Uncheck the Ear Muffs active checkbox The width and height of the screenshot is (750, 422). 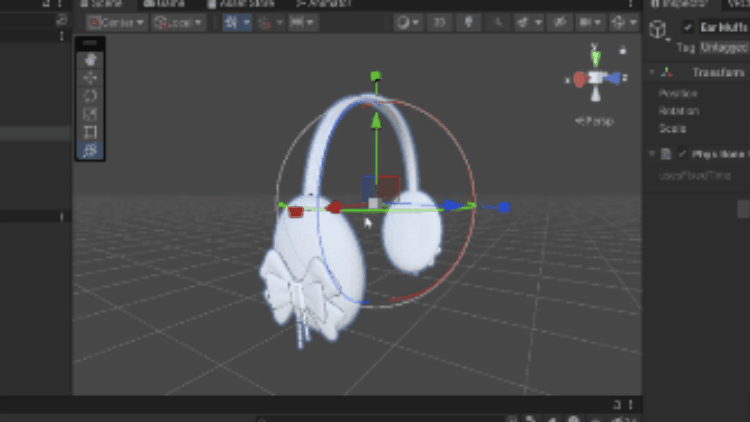click(686, 28)
